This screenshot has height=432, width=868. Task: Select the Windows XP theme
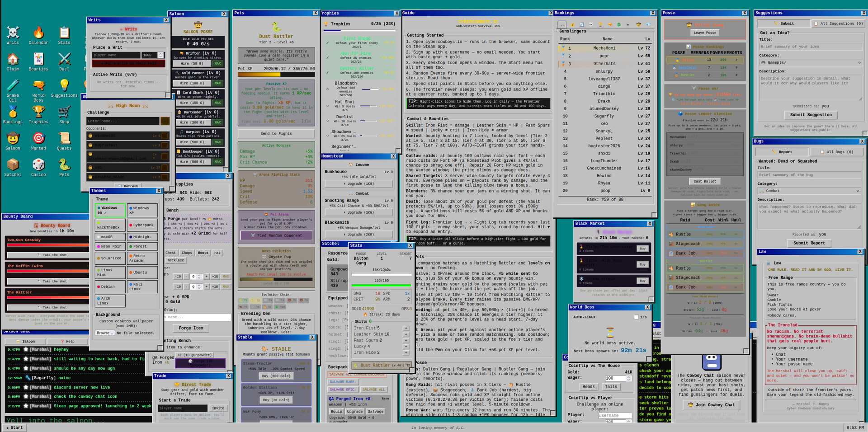coord(142,210)
